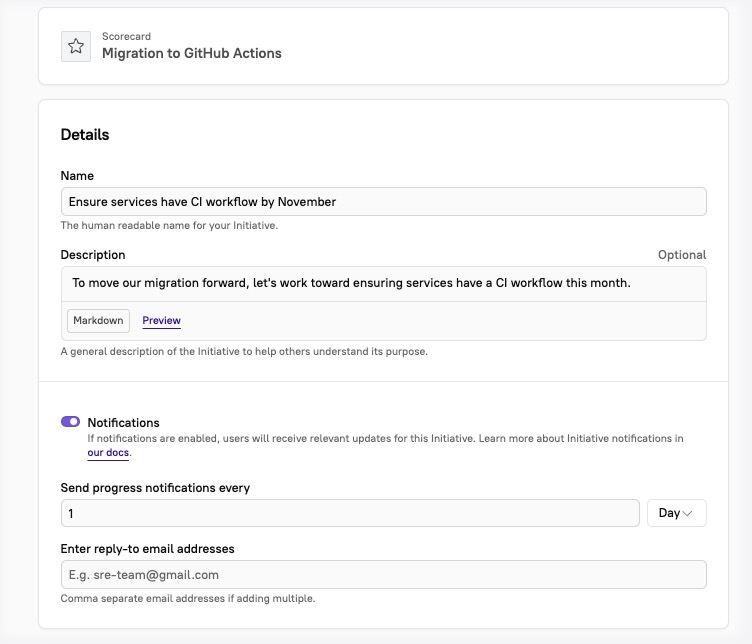This screenshot has height=644, width=752.
Task: Click into the Description text area
Action: [x=383, y=283]
